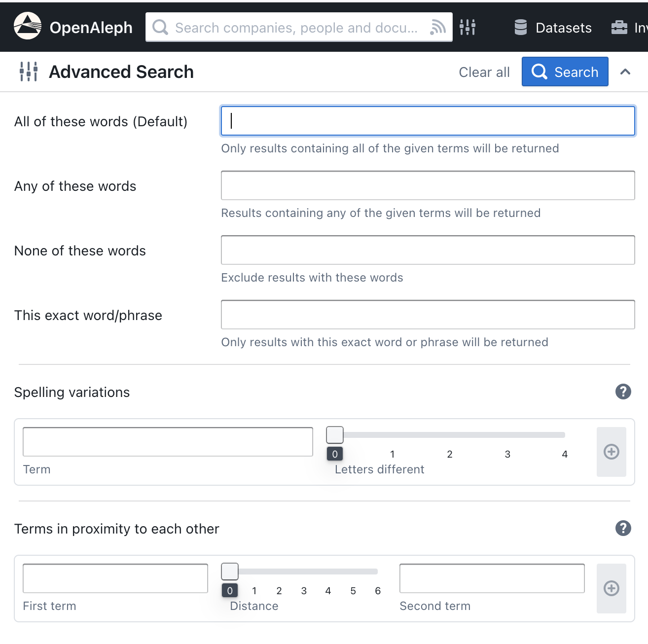Click the Datasets database icon
Screen dimensions: 648x644
pyautogui.click(x=520, y=28)
